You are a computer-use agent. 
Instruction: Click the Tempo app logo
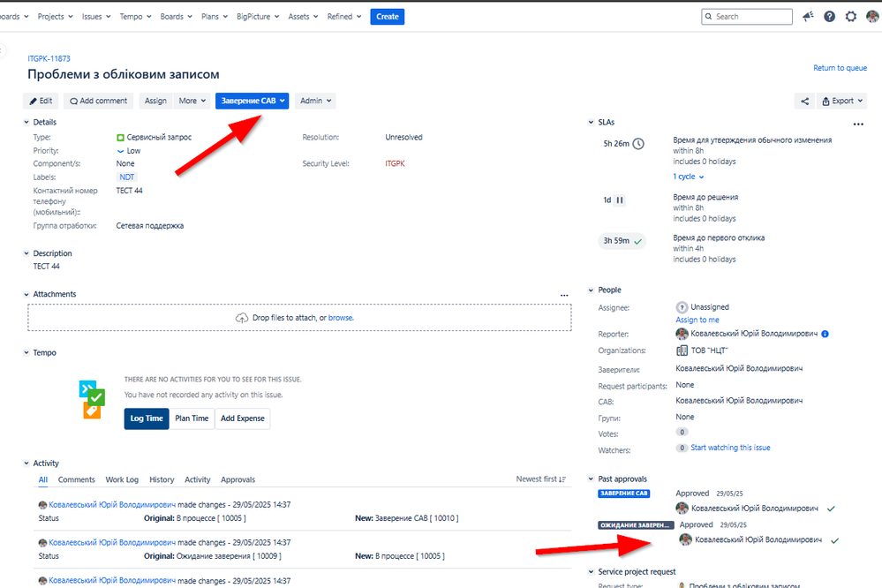[92, 399]
